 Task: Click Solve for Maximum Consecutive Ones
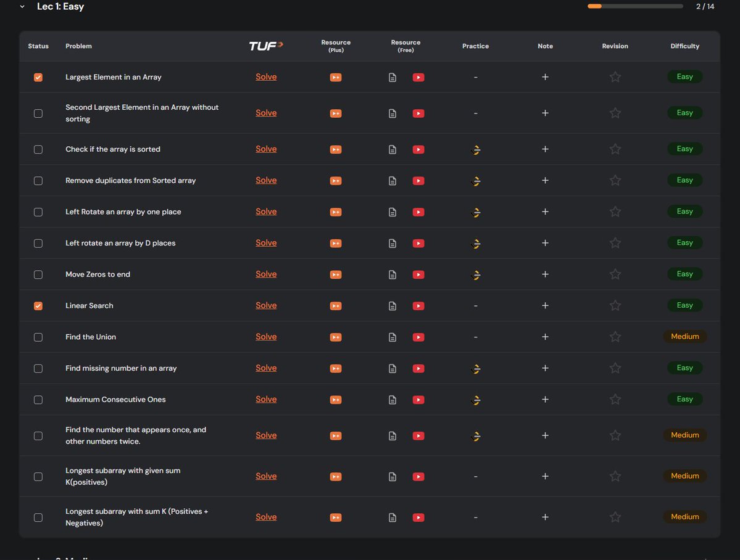tap(266, 399)
